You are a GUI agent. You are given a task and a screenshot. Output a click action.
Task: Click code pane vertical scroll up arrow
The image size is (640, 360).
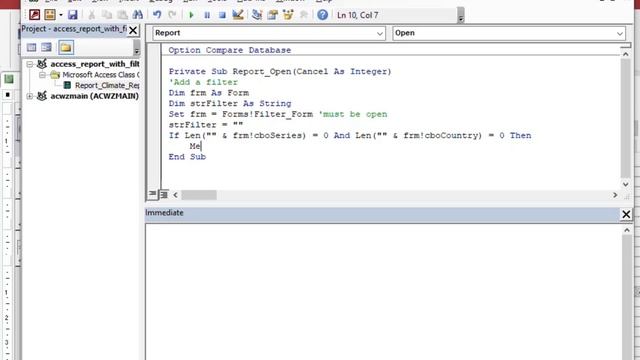[625, 53]
